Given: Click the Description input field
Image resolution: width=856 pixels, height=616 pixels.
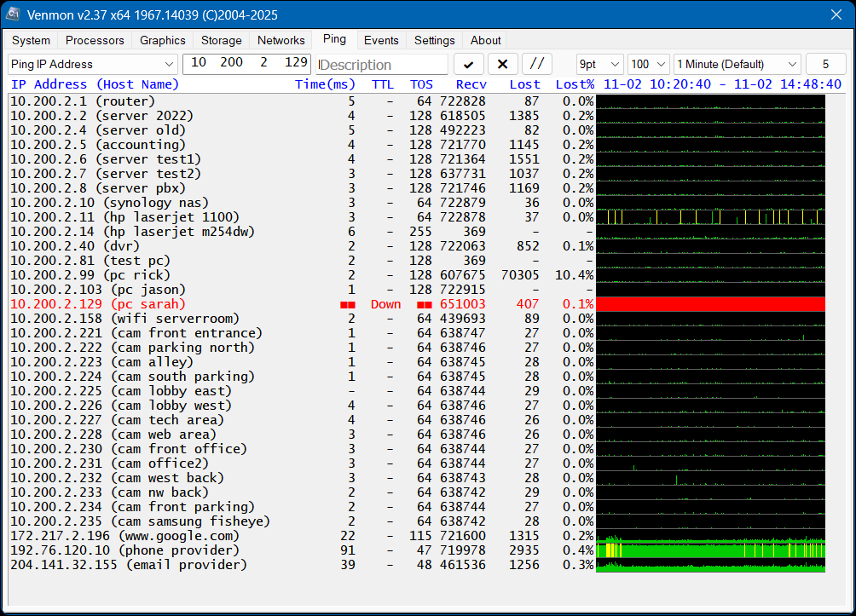Looking at the screenshot, I should (382, 65).
